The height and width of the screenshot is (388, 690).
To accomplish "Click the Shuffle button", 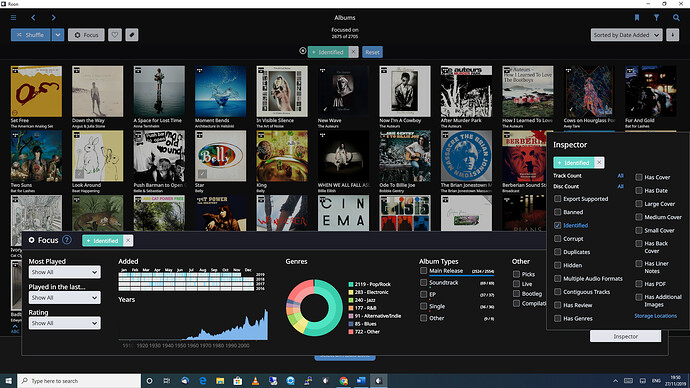I will coord(30,35).
